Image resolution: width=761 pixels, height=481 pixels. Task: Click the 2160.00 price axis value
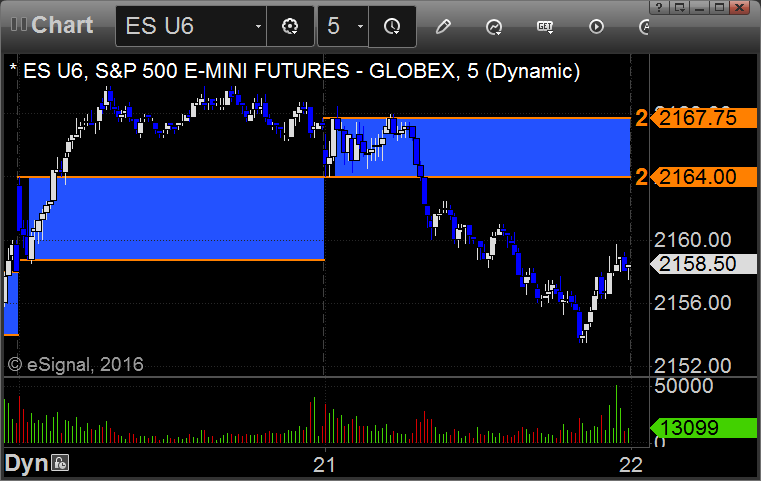[x=693, y=240]
